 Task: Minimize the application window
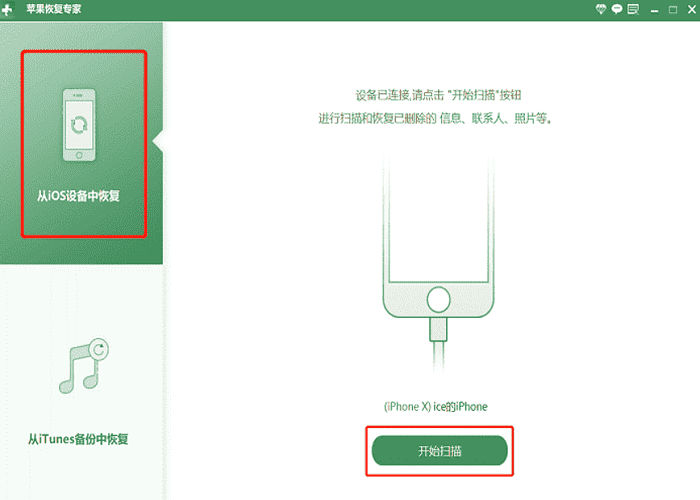tap(654, 10)
